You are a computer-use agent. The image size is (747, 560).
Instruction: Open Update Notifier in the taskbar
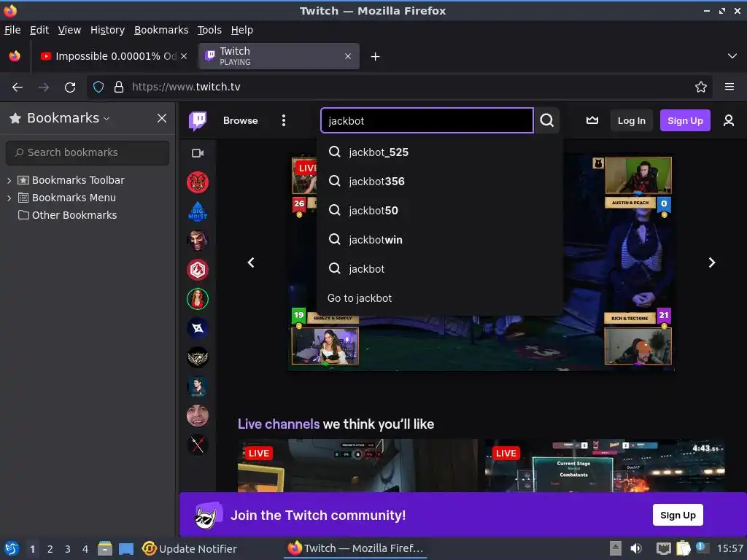190,549
